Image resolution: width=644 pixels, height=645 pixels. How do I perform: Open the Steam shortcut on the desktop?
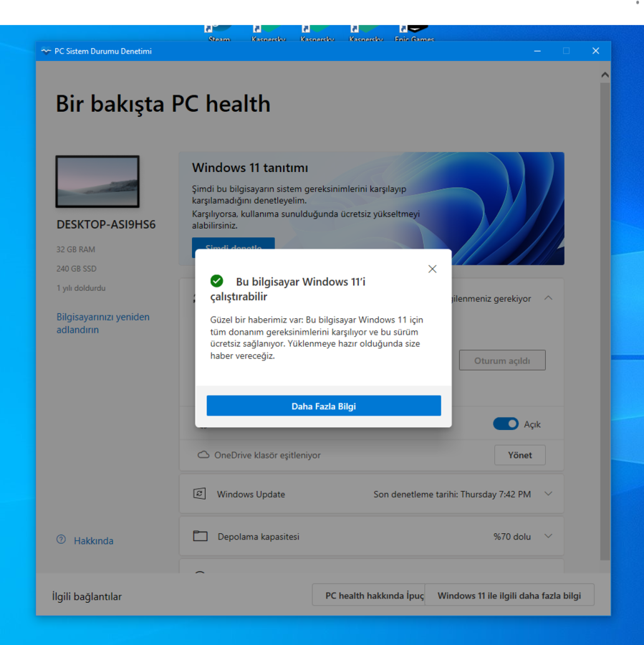218,34
